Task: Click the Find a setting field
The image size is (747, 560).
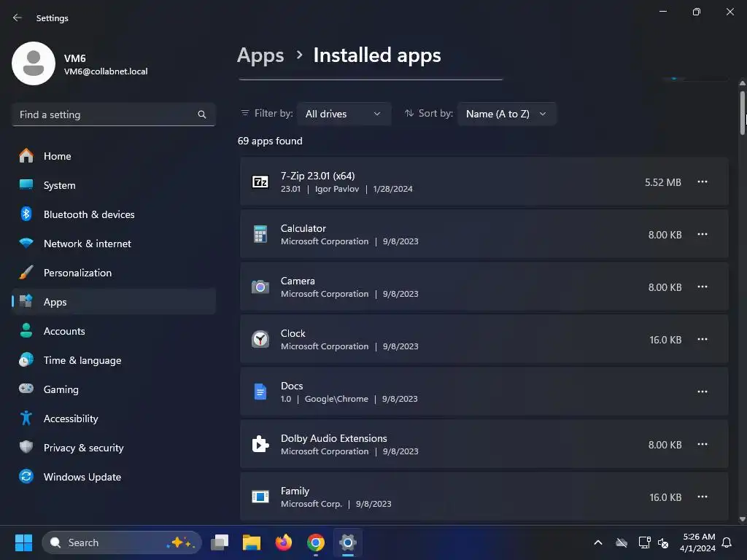Action: [x=113, y=114]
